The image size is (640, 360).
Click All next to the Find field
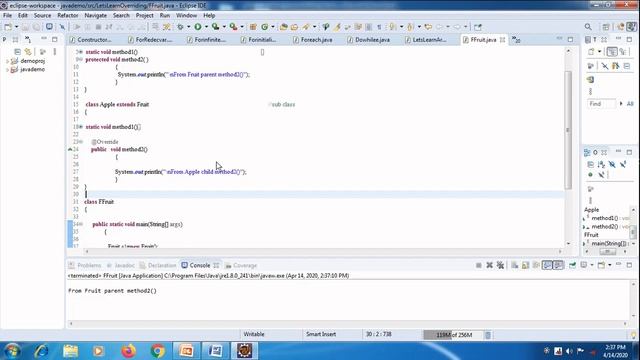point(630,104)
